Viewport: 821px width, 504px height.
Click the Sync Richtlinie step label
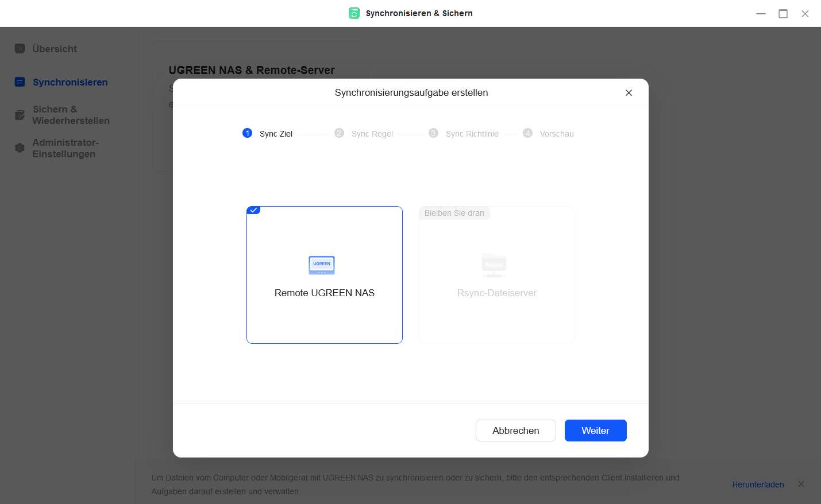472,134
